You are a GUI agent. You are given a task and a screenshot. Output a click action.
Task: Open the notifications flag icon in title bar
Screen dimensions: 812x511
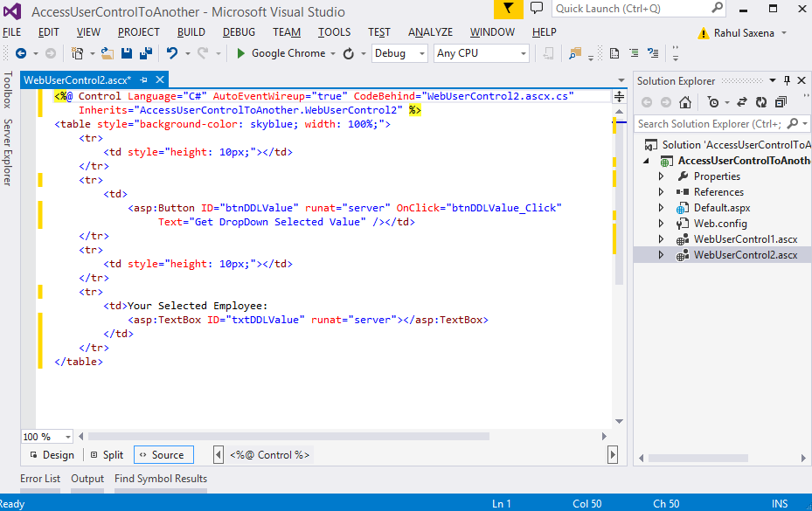[508, 9]
